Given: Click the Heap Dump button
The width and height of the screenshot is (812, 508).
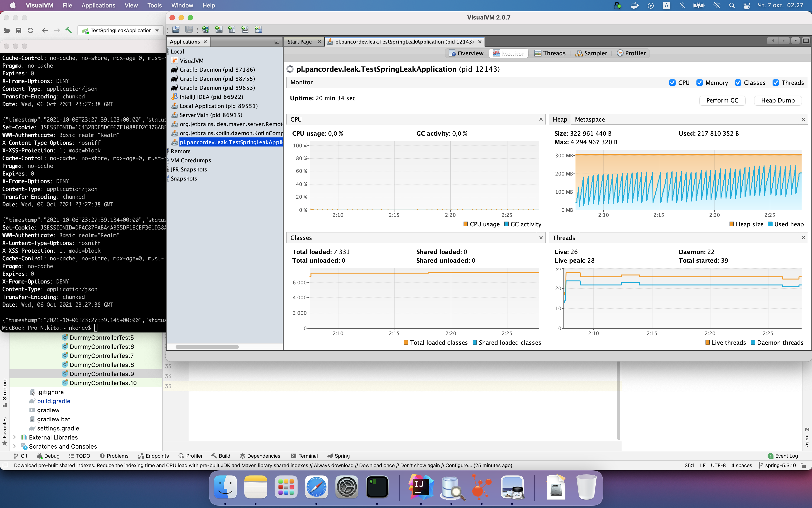Looking at the screenshot, I should (x=777, y=100).
